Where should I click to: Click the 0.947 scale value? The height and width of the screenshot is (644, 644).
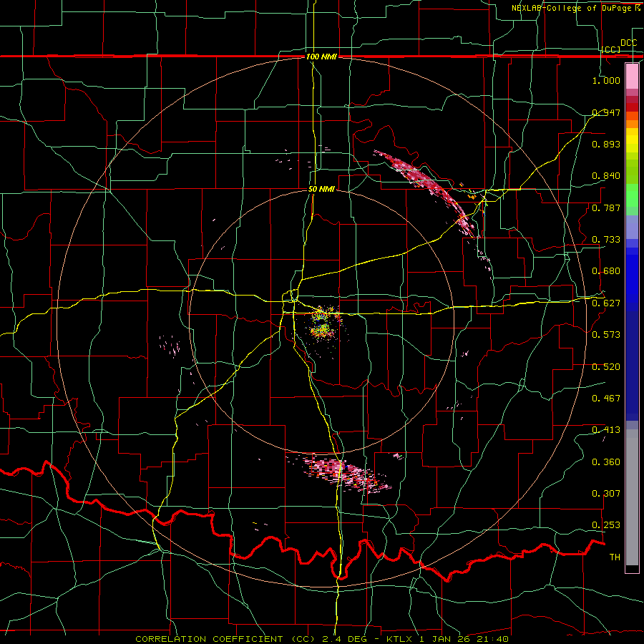606,112
